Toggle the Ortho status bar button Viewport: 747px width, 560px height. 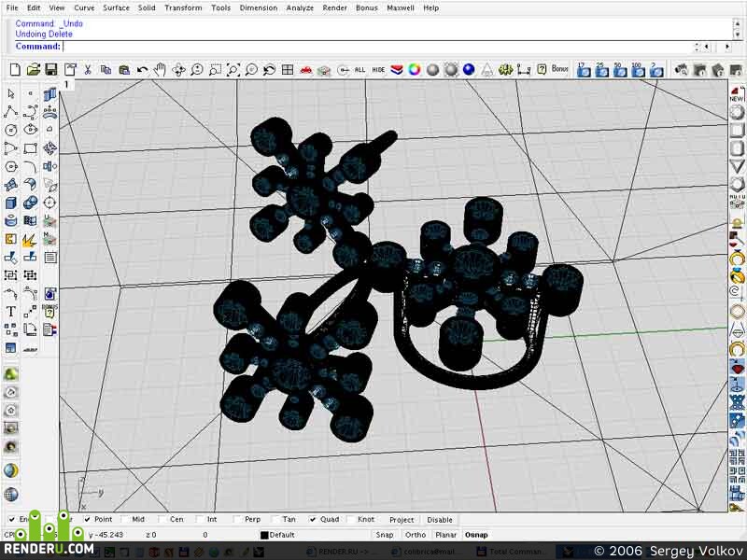tap(416, 535)
